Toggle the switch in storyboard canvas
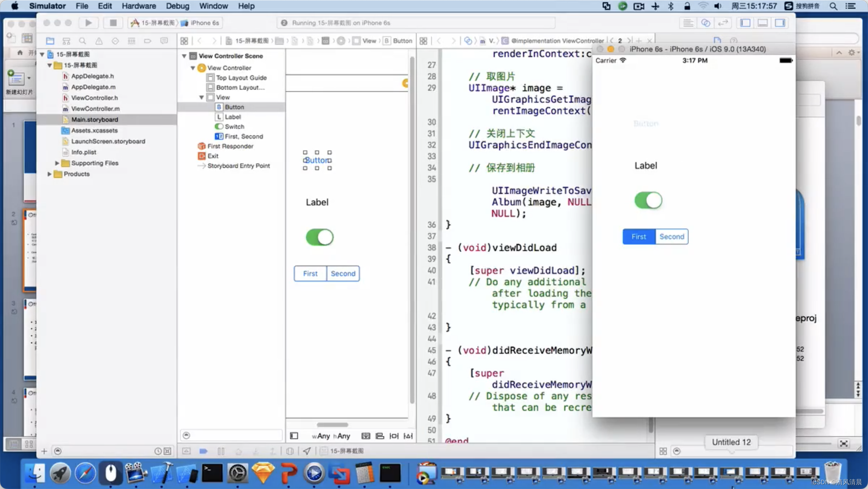This screenshot has width=868, height=489. click(x=319, y=237)
